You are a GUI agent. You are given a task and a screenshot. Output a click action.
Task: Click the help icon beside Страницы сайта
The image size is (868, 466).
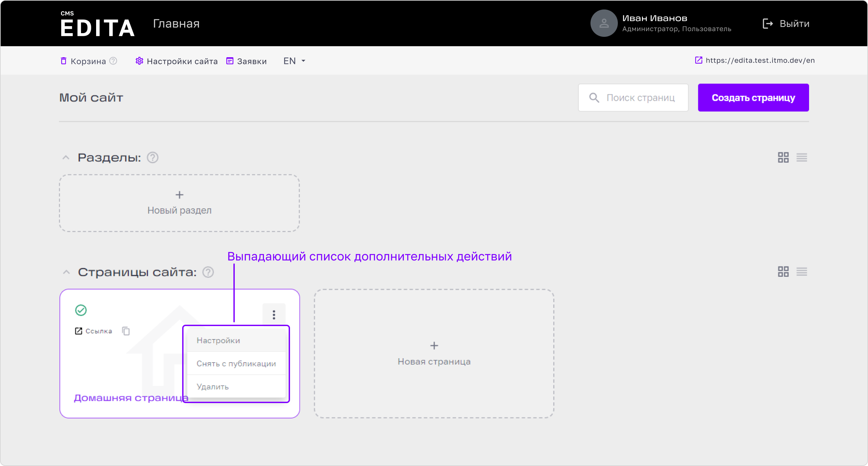tap(208, 272)
